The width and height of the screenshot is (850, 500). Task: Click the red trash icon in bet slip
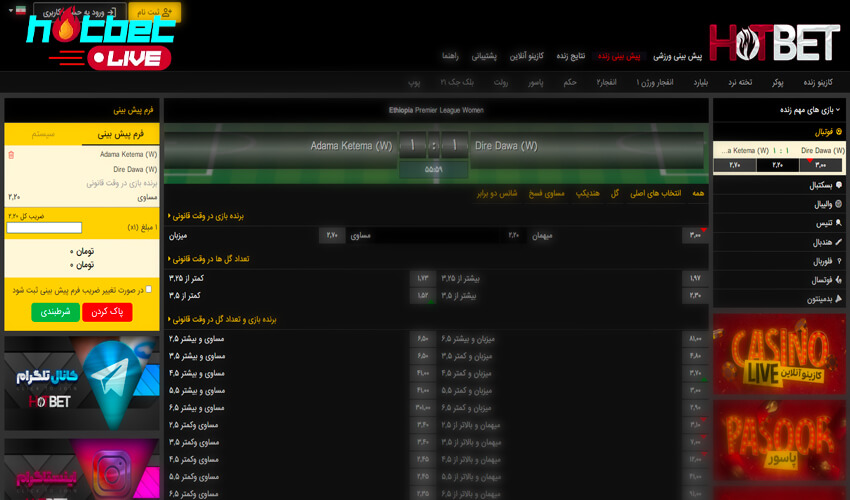click(11, 155)
